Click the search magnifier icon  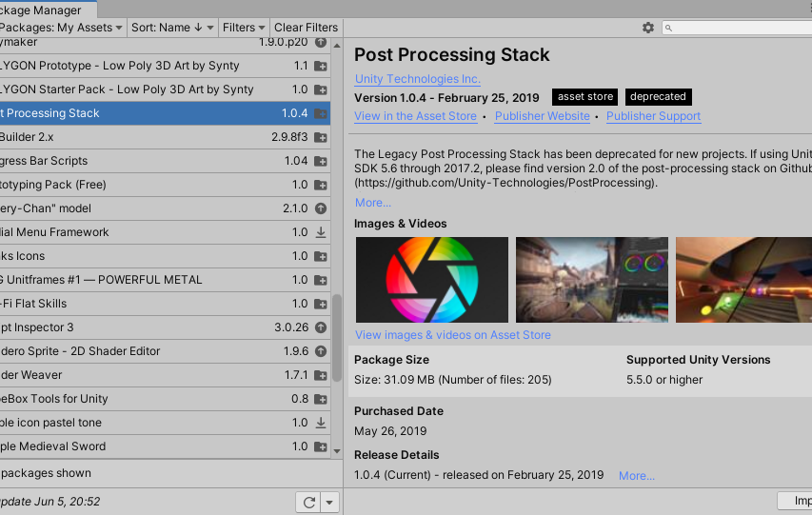[668, 28]
